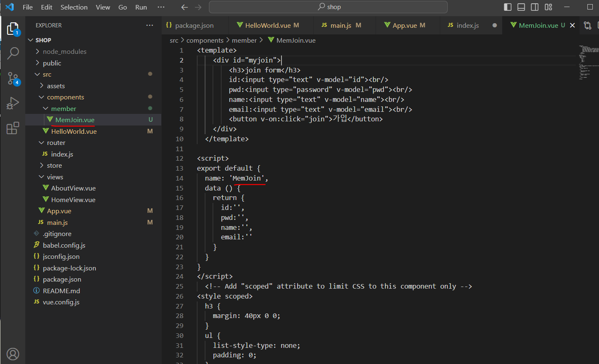Image resolution: width=599 pixels, height=364 pixels.
Task: Click the Explorer more actions ellipsis
Action: pos(150,25)
